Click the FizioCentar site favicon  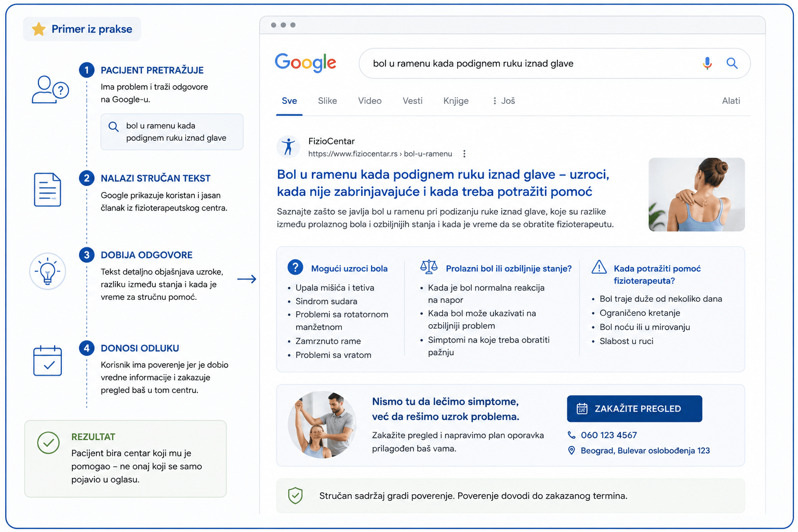point(288,147)
